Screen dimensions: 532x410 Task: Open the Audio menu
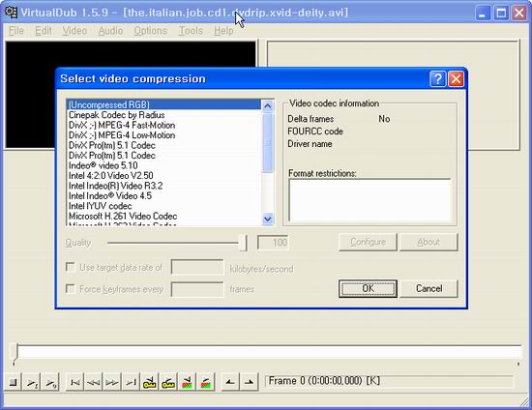pyautogui.click(x=110, y=31)
